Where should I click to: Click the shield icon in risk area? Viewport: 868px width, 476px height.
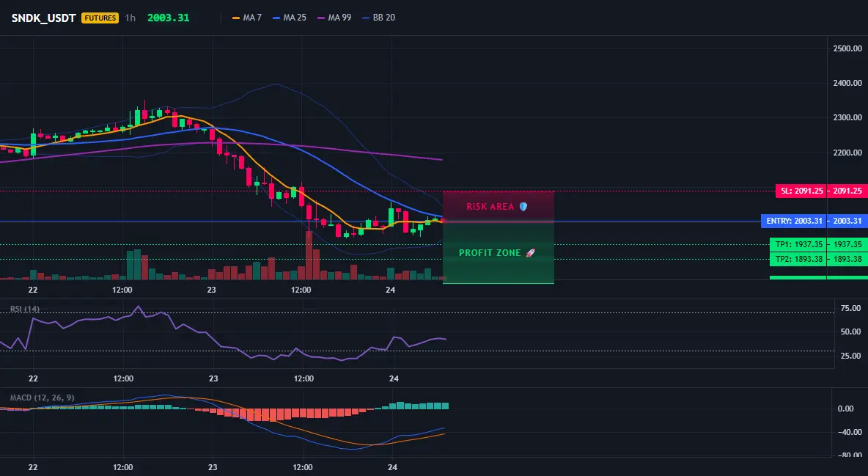click(523, 207)
